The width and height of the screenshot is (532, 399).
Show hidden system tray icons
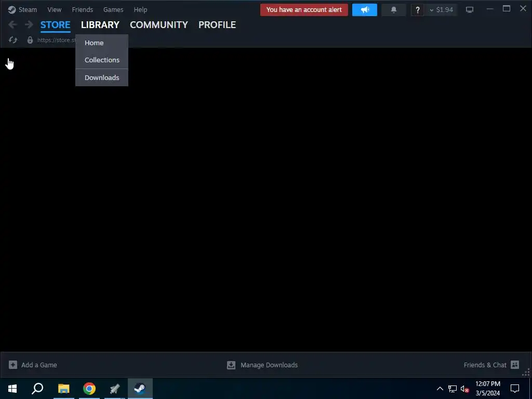coord(440,389)
